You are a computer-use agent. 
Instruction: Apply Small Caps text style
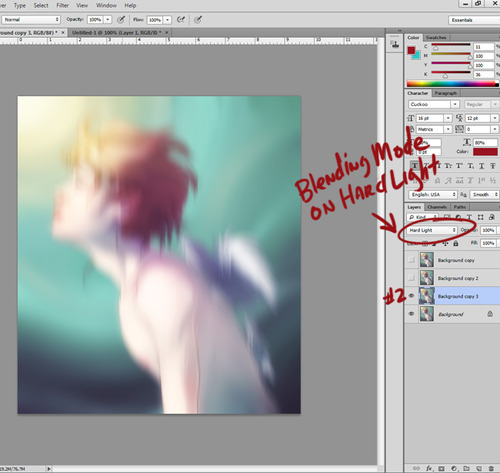point(448,166)
